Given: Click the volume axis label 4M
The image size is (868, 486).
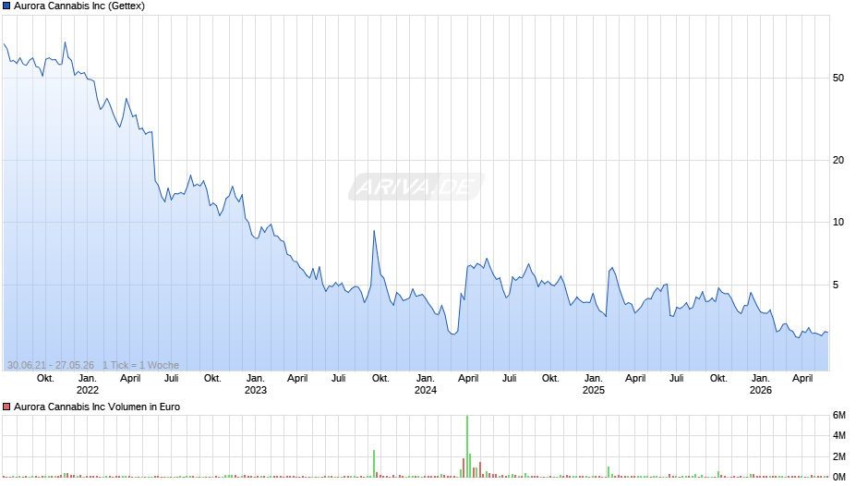Looking at the screenshot, I should point(839,435).
